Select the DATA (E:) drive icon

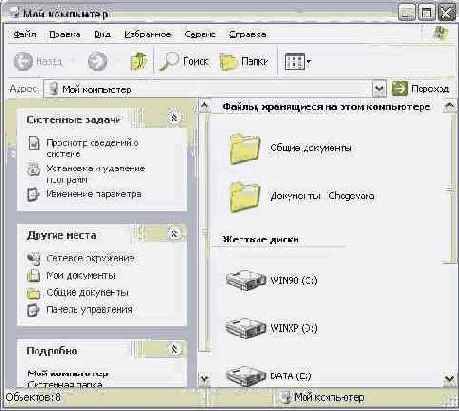[x=246, y=376]
